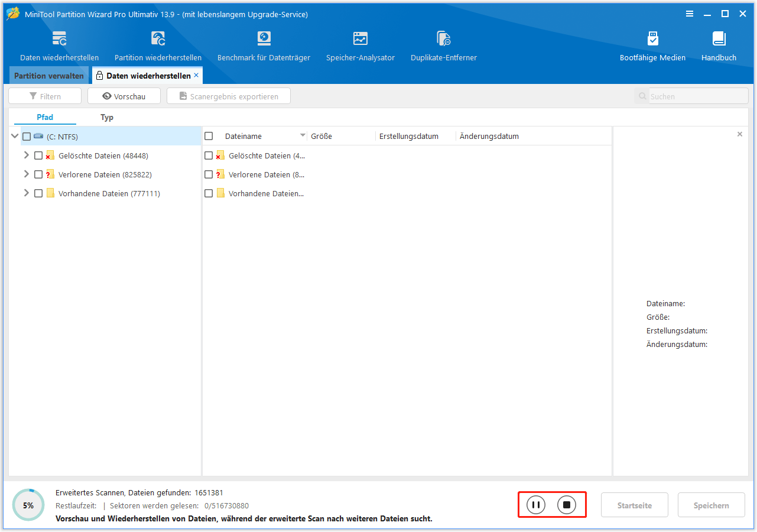Check the C: NTFS drive checkbox
This screenshot has height=532, width=757.
[x=27, y=137]
